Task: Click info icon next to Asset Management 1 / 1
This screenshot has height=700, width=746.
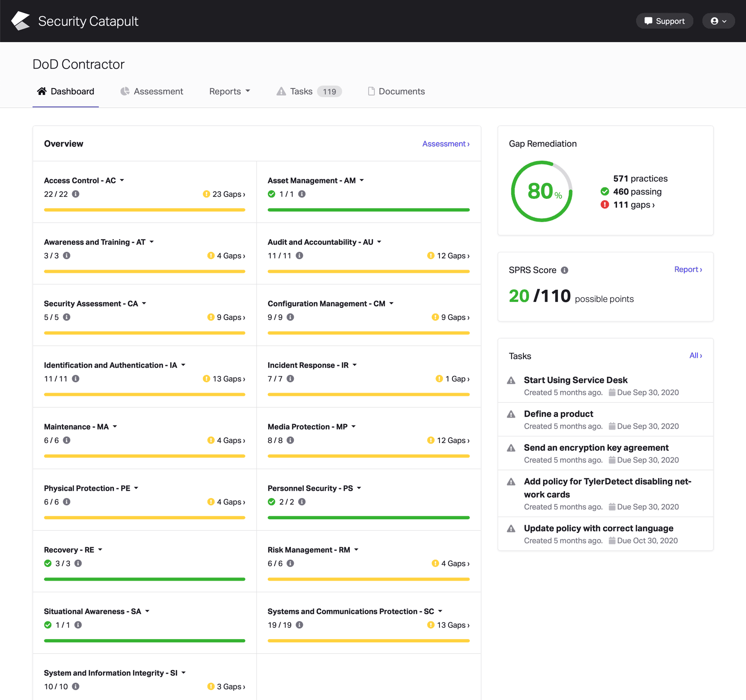Action: coord(302,194)
